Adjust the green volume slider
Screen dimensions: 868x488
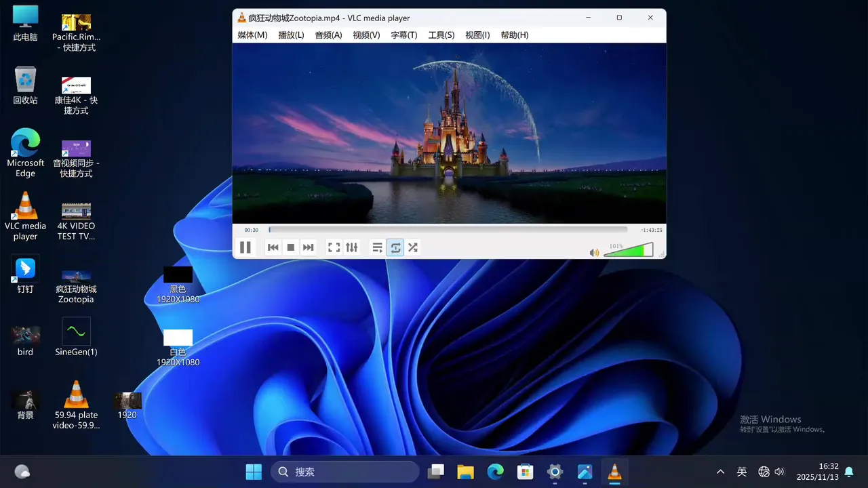tap(628, 250)
